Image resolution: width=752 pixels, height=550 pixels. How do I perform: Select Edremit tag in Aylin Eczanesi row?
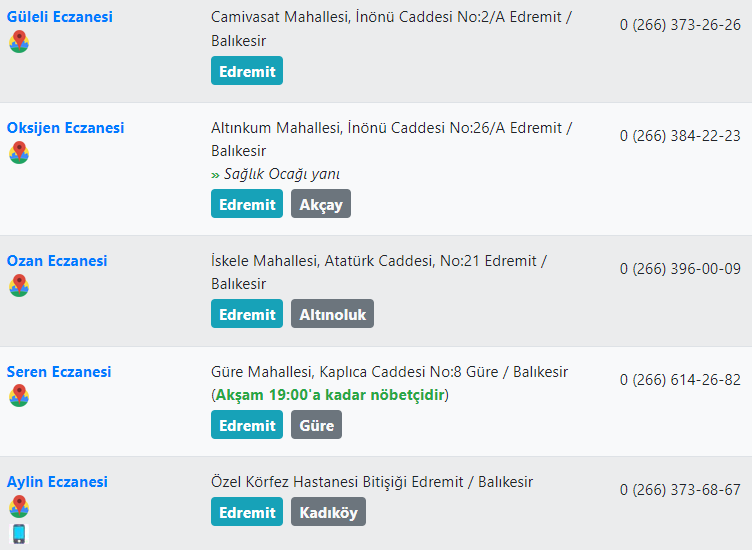click(247, 512)
